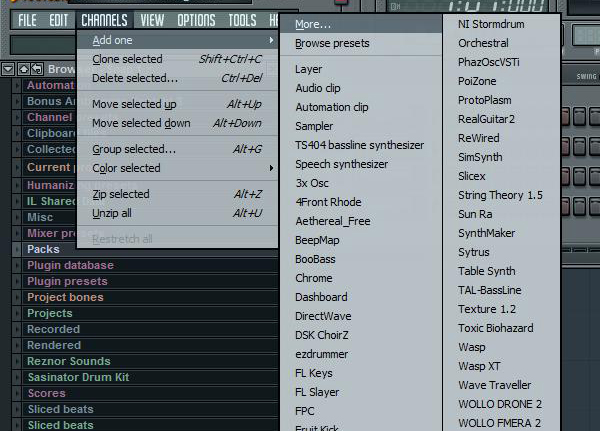Choose Zip selected

[178, 194]
